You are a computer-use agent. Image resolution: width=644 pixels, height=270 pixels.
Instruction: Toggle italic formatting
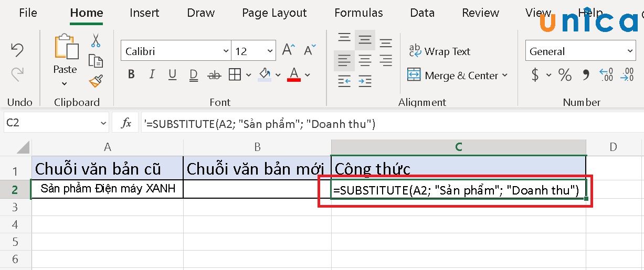(152, 75)
